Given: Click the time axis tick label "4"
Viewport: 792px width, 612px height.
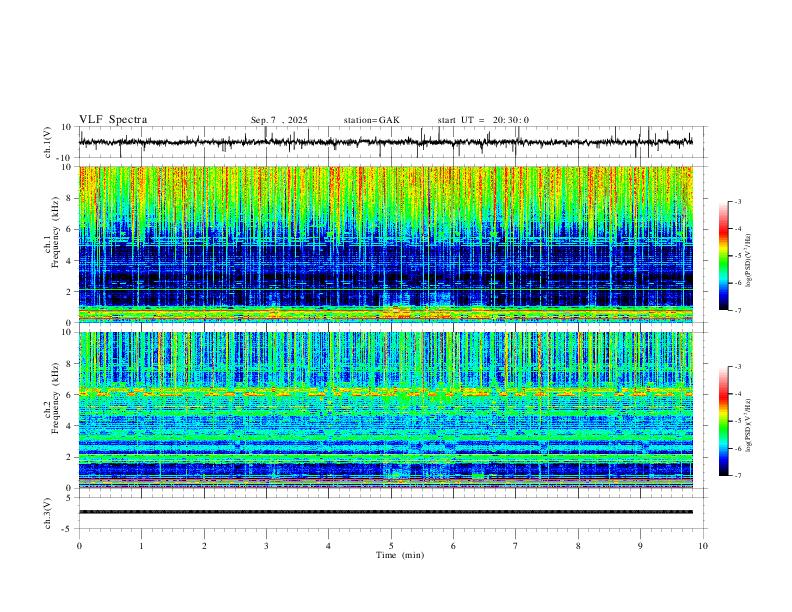Looking at the screenshot, I should pyautogui.click(x=328, y=546).
